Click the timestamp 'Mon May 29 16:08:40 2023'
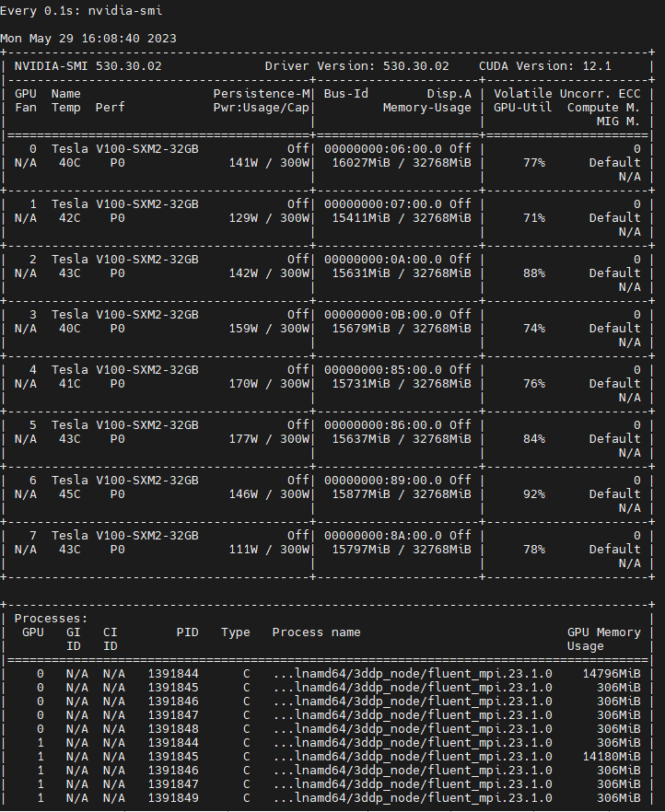This screenshot has height=812, width=665. point(88,39)
